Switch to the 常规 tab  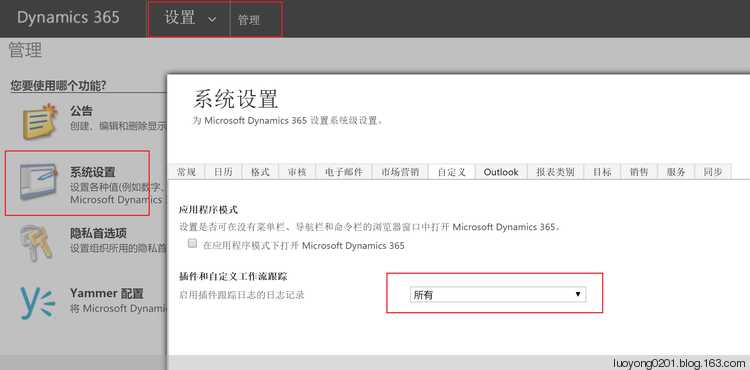click(187, 172)
